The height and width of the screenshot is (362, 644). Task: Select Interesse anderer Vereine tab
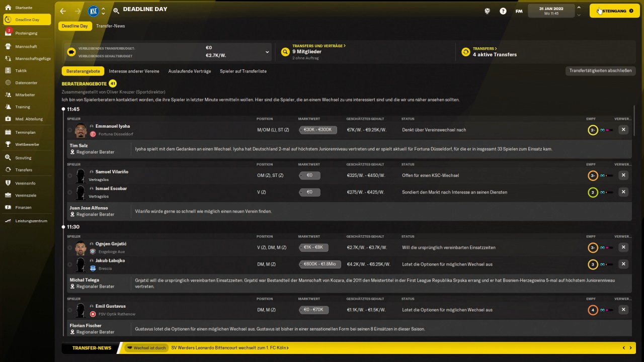point(134,71)
